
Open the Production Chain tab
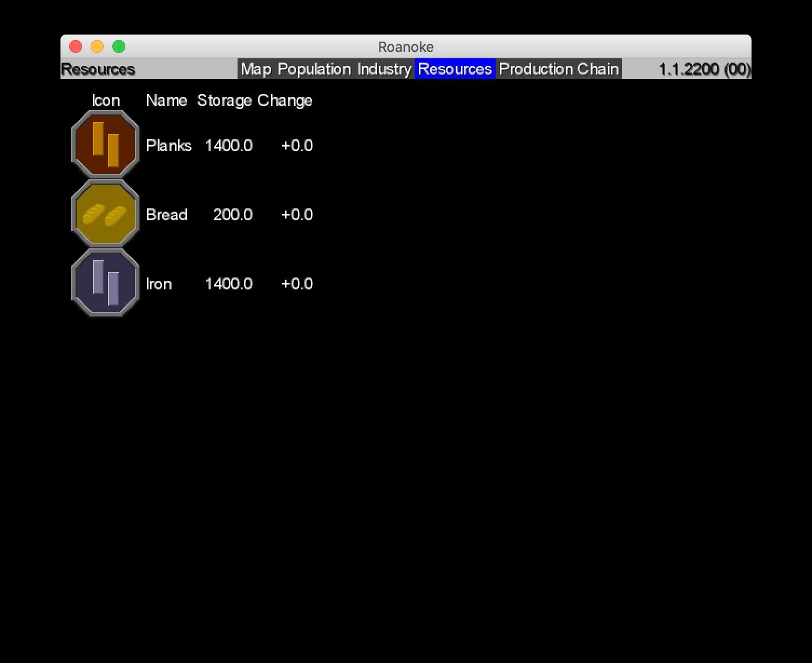[559, 69]
